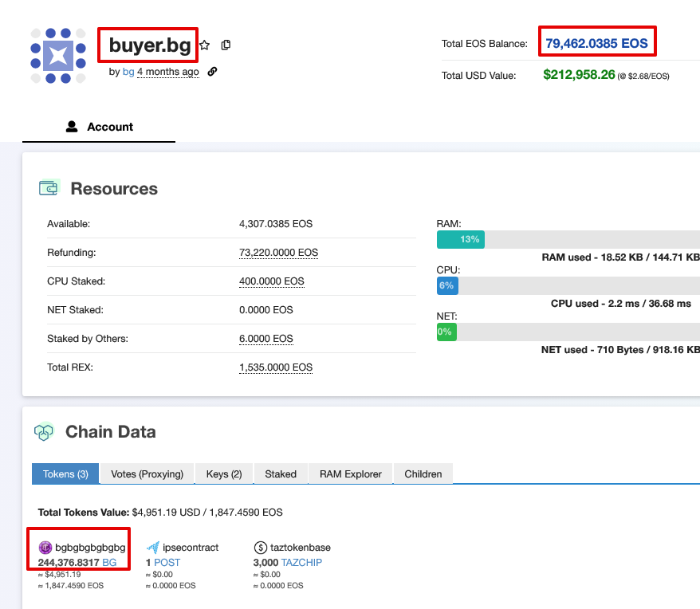Click NET staked value 0.0000 EOS
The image size is (700, 609).
click(x=266, y=310)
